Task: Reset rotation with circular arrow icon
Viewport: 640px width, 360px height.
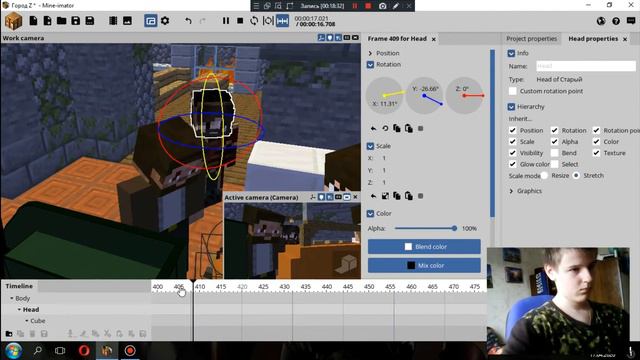Action: [x=385, y=129]
